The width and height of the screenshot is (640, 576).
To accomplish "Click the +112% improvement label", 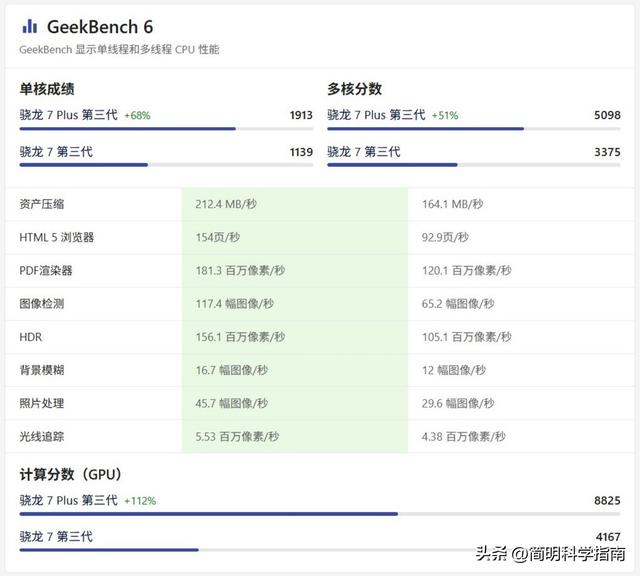I will (140, 501).
